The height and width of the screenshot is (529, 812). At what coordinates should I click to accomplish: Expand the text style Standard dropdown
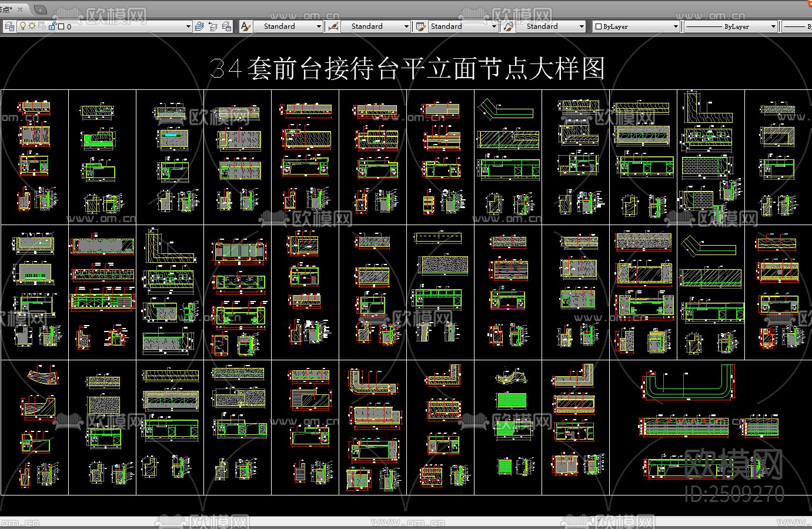[x=319, y=26]
